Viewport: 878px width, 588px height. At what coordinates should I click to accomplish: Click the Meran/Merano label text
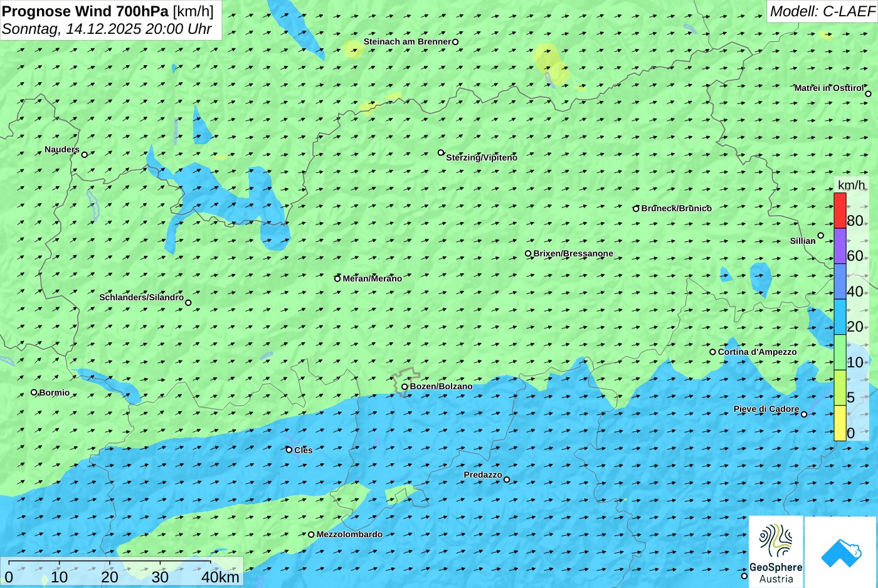tap(372, 278)
